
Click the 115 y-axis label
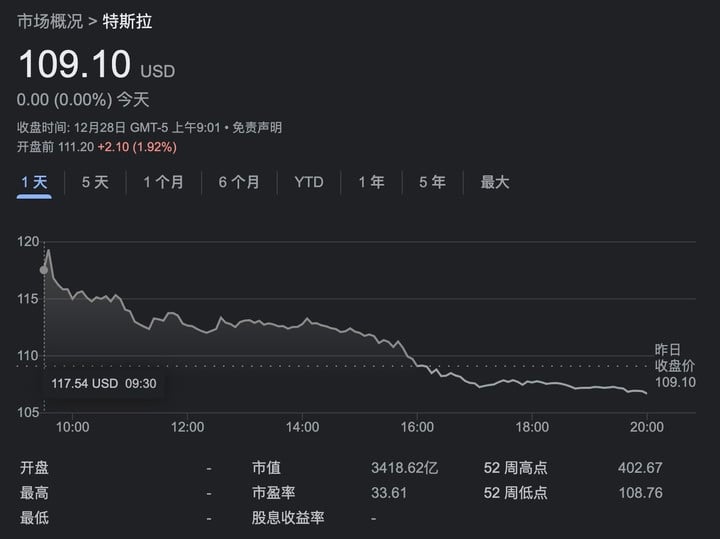tap(28, 299)
